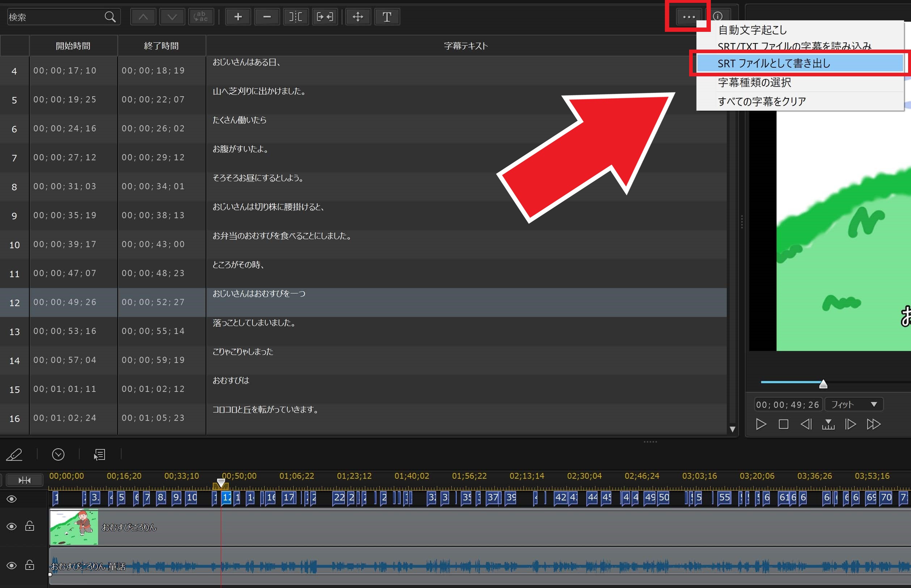Click the merge subtitles icon

[x=325, y=17]
